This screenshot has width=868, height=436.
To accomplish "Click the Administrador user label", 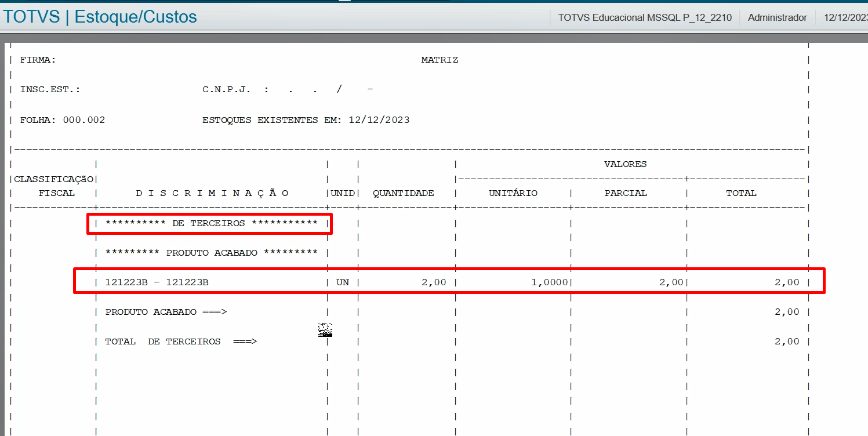I will point(777,17).
